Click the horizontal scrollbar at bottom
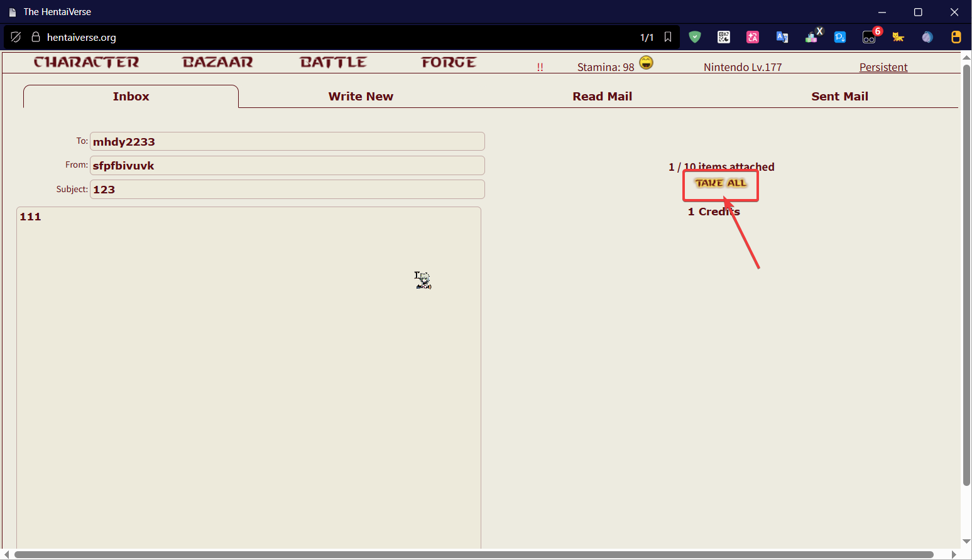 pos(474,555)
